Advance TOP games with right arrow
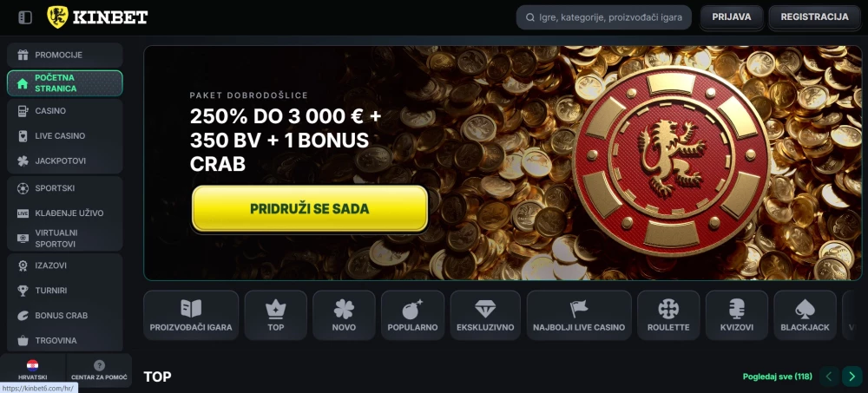 click(x=852, y=377)
